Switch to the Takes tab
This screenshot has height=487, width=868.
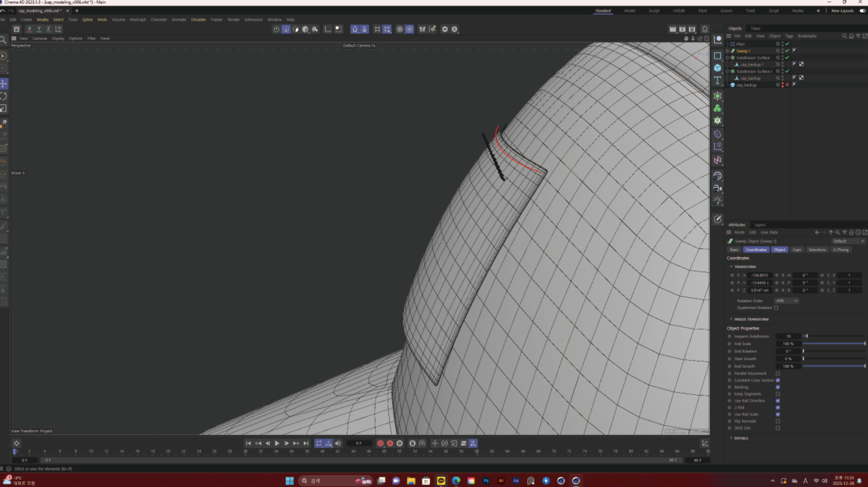click(755, 29)
